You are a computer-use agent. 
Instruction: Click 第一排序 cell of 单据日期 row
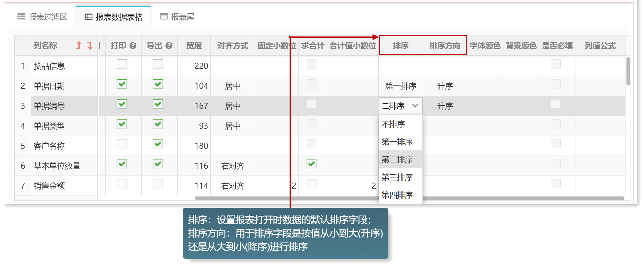tap(401, 86)
